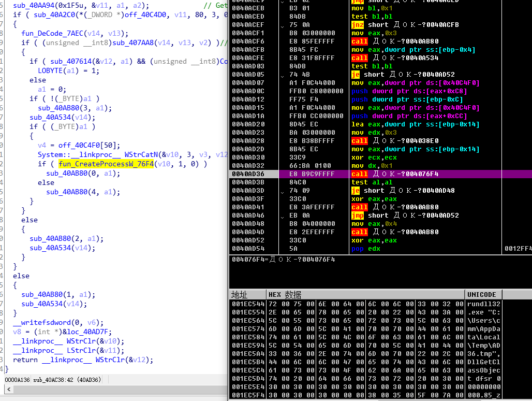
Task: Click \Users\c unicode text in dump
Action: 483,321
